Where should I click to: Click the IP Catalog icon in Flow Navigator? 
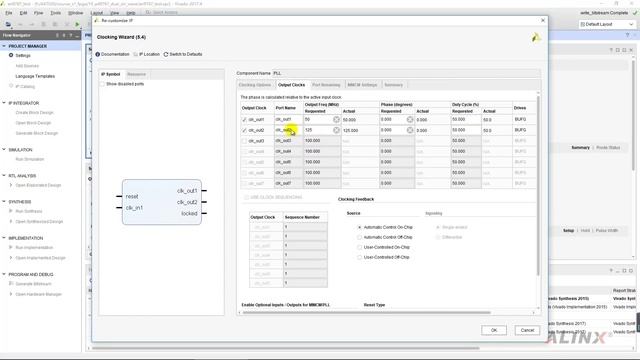pos(11,86)
